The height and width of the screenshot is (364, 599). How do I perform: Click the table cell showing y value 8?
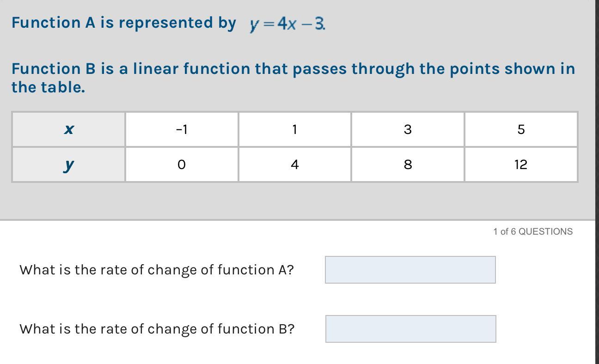(408, 164)
